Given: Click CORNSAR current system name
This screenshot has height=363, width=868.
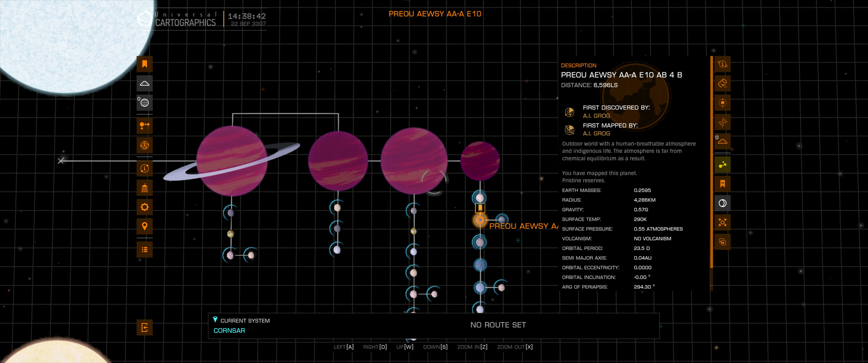Looking at the screenshot, I should 229,330.
